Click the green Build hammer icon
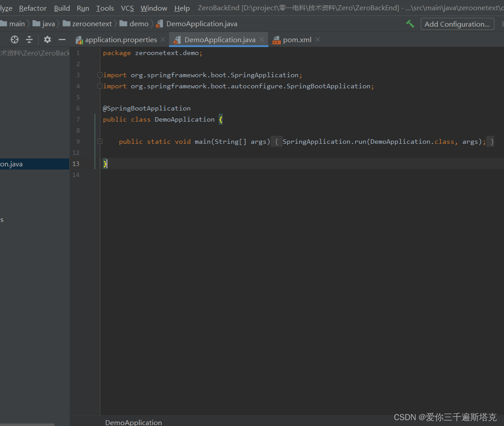The width and height of the screenshot is (504, 426). pyautogui.click(x=410, y=24)
